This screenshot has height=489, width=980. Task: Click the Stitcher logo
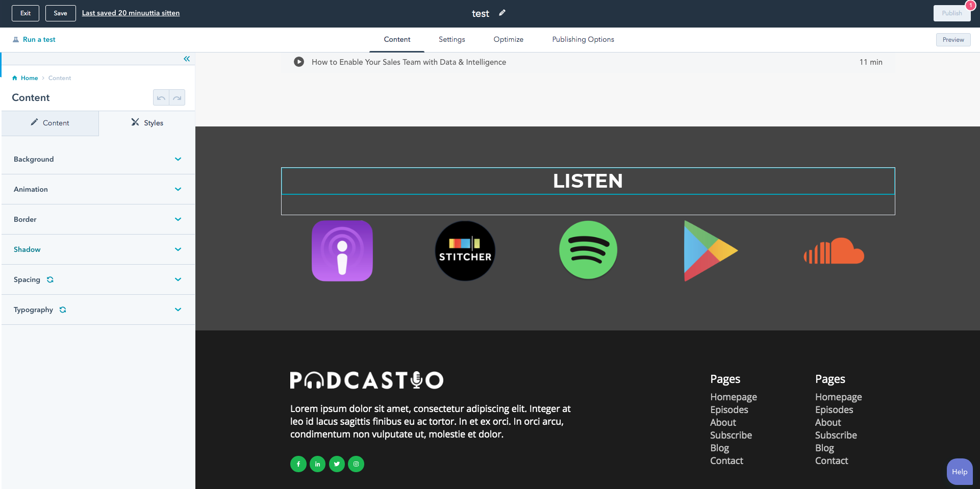pyautogui.click(x=465, y=250)
